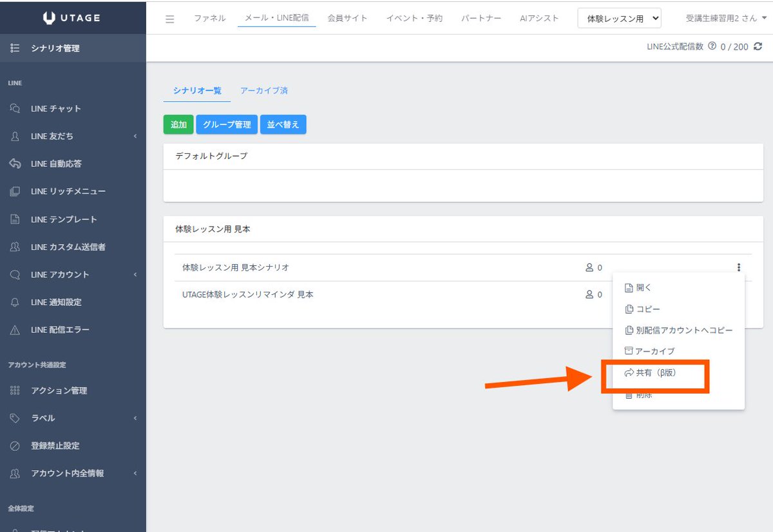Click the subscriber count for UTAGE体験レッスンリマインダ 見本
This screenshot has width=773, height=532.
click(593, 294)
